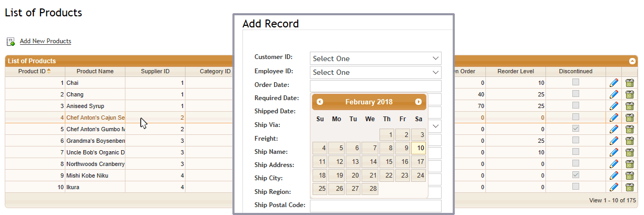Sort by the Reorder Level column header

pyautogui.click(x=515, y=71)
